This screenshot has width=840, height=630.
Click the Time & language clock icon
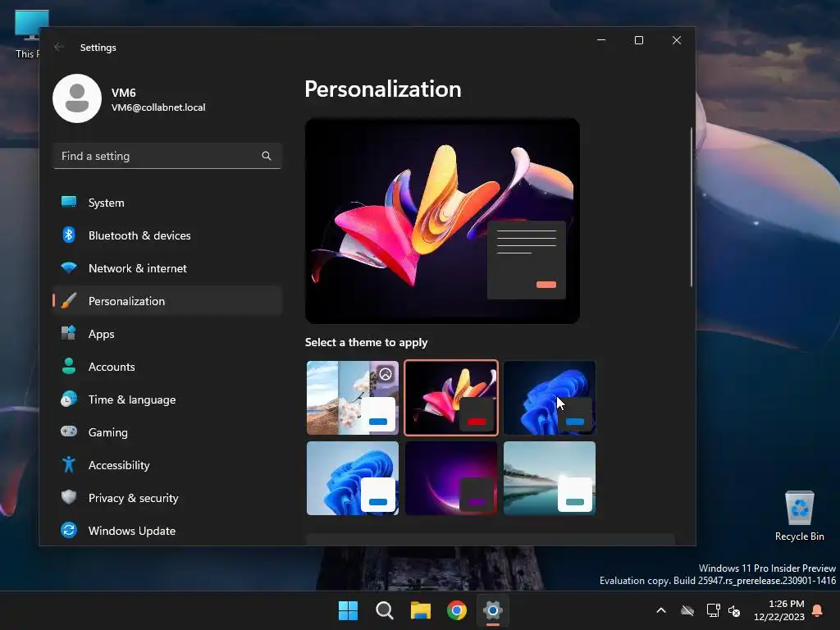pos(69,399)
